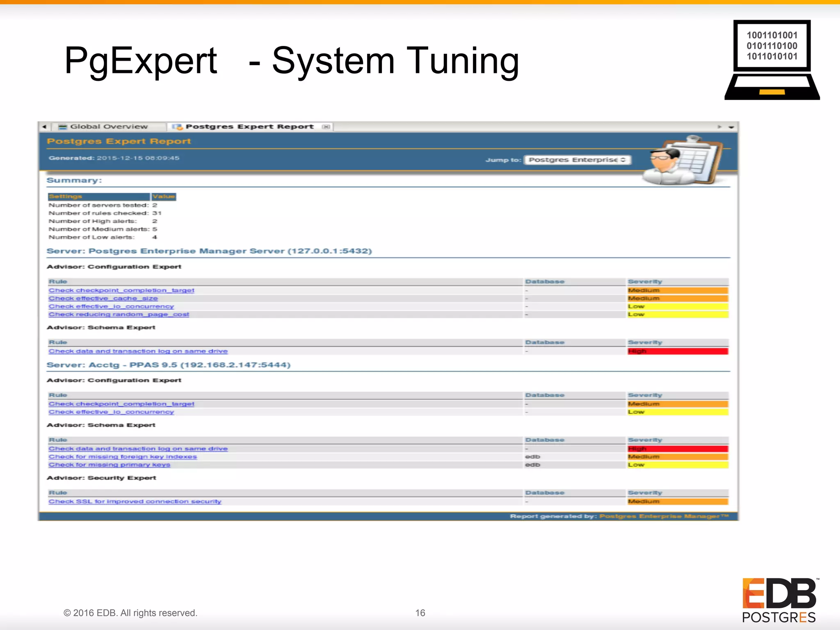Open Check for missing foreign key indexes
Image resolution: width=840 pixels, height=630 pixels.
tap(123, 457)
